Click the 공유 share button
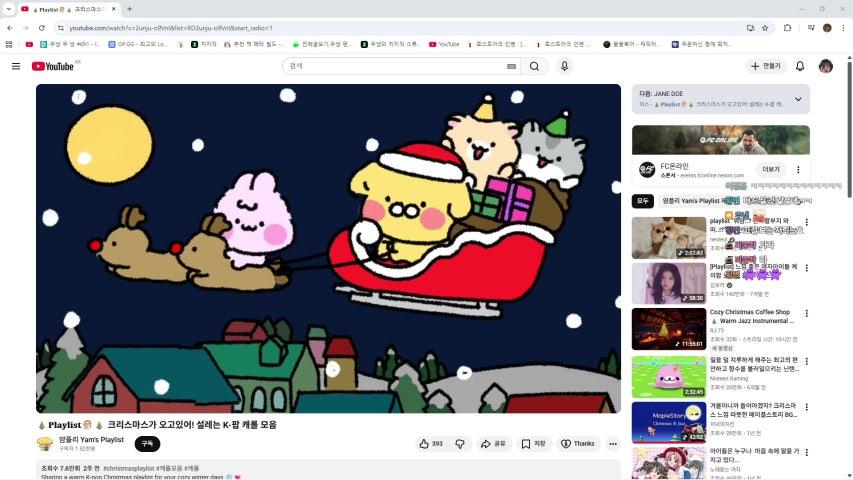 pyautogui.click(x=493, y=444)
